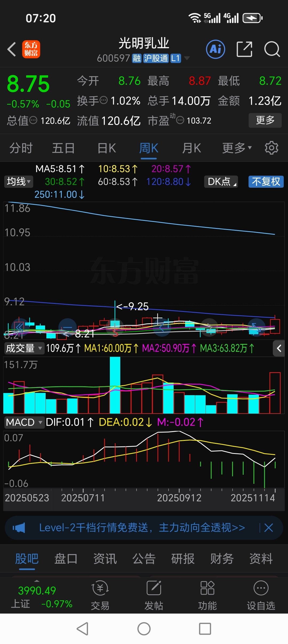Switch to 分时 chart tab
This screenshot has width=288, height=644.
click(21, 148)
